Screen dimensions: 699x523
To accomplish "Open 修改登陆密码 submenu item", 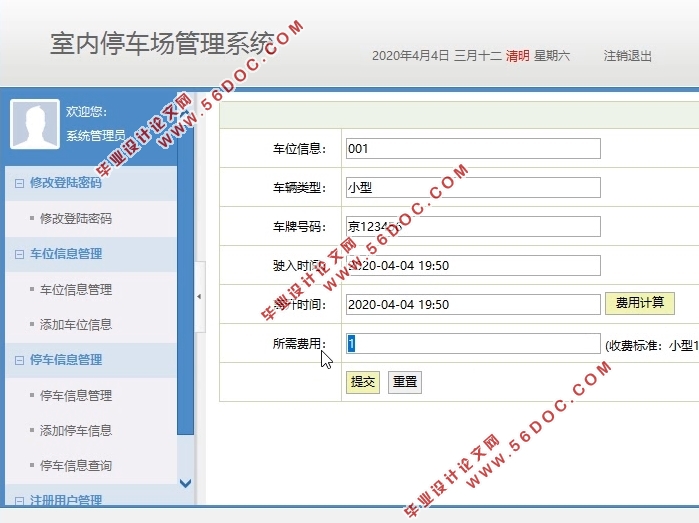I will pos(76,218).
